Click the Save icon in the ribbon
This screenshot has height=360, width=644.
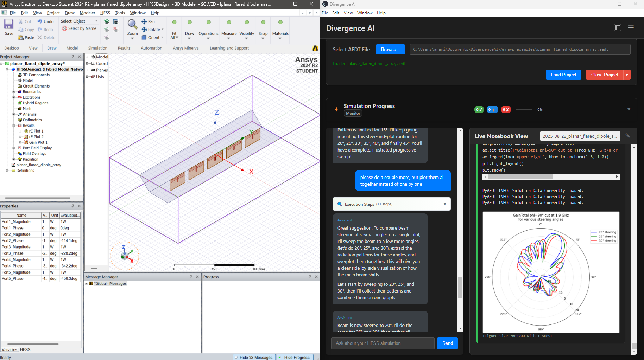(9, 25)
